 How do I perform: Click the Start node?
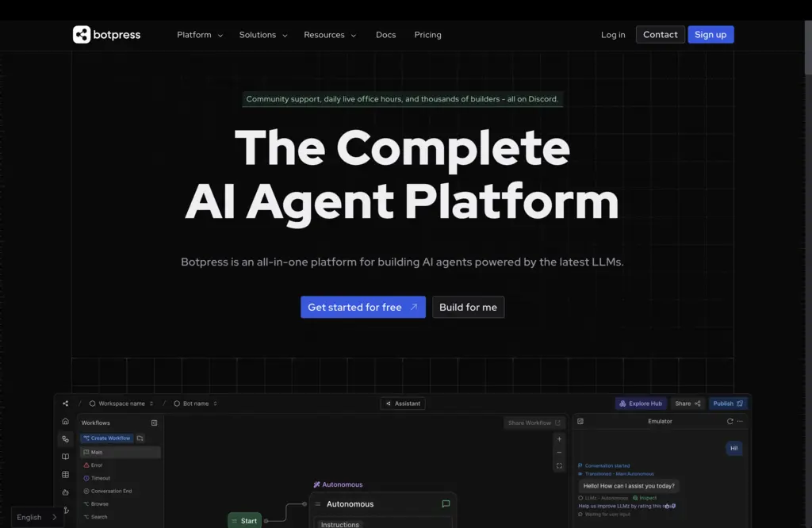point(244,520)
